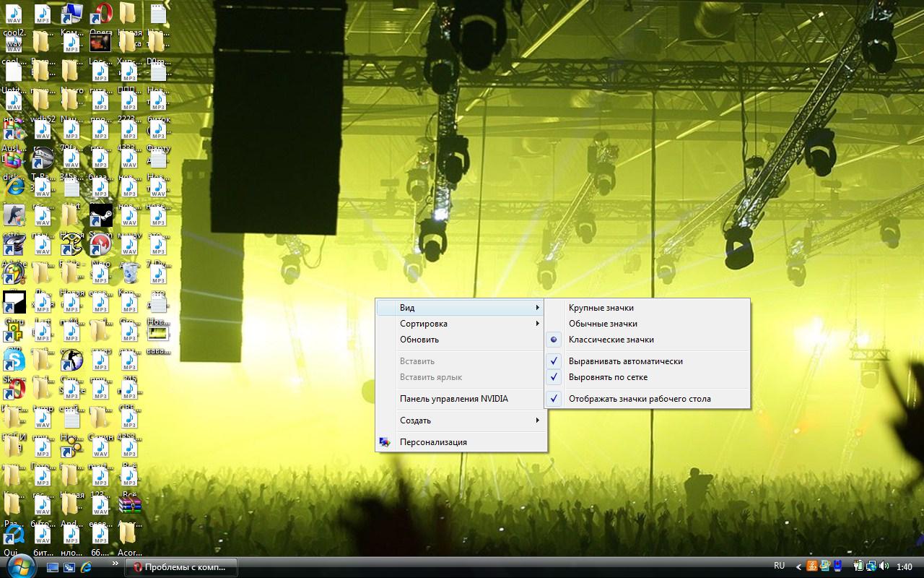
Task: Select the 'Loc...' album cover thumbnail
Action: (x=100, y=43)
